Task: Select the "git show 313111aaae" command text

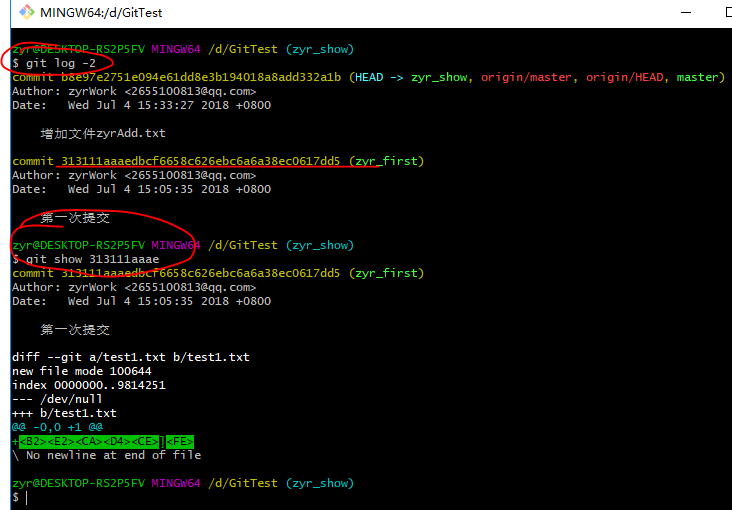Action: point(92,259)
